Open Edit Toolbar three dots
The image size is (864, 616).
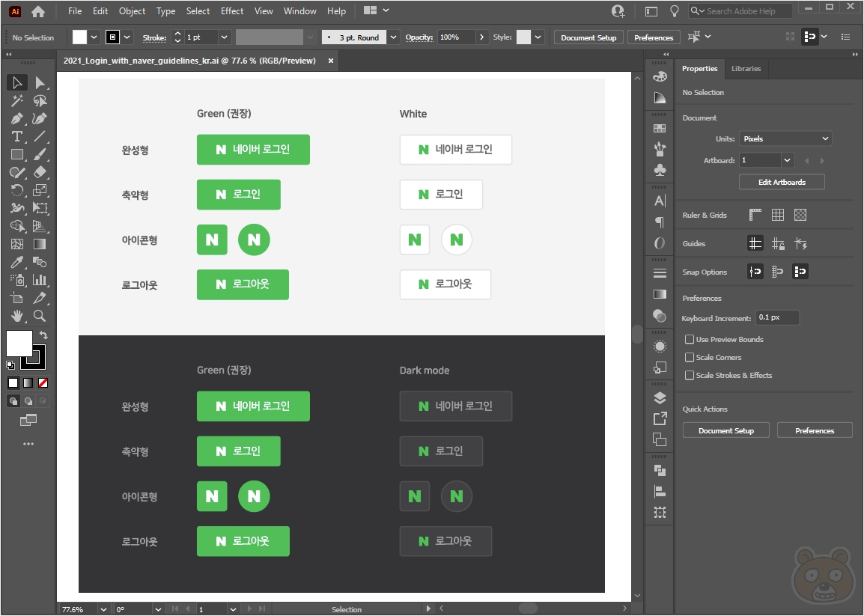[28, 444]
